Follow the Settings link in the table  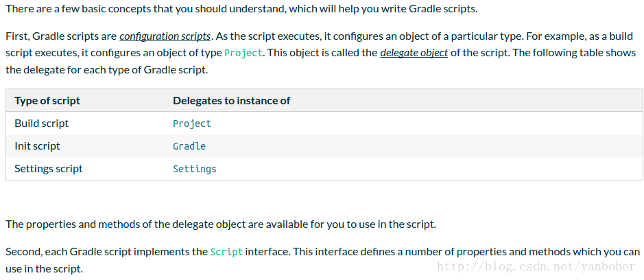coord(195,169)
